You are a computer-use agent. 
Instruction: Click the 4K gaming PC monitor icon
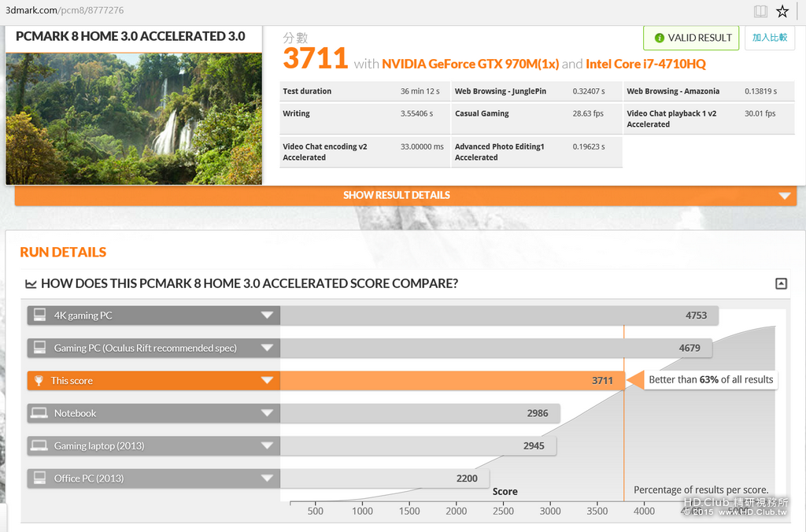(x=39, y=315)
